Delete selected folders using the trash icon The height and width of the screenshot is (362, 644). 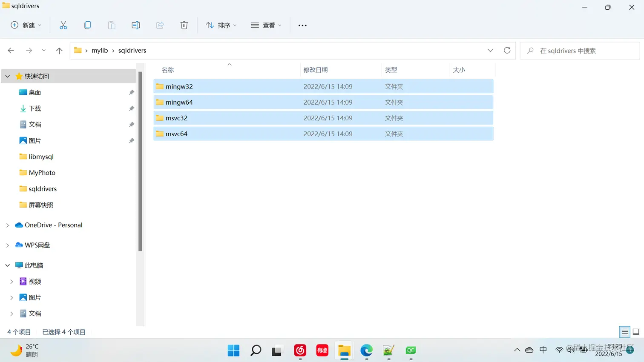184,25
